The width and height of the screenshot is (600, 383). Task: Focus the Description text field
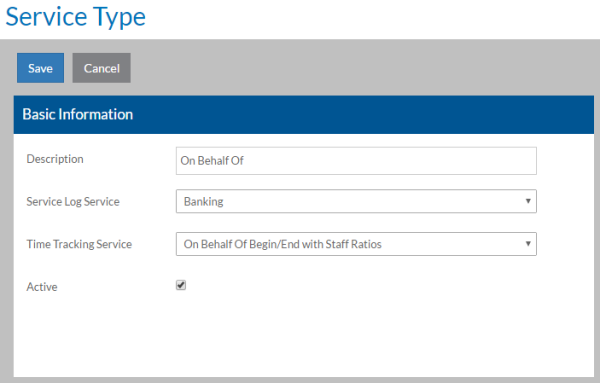[x=356, y=161]
